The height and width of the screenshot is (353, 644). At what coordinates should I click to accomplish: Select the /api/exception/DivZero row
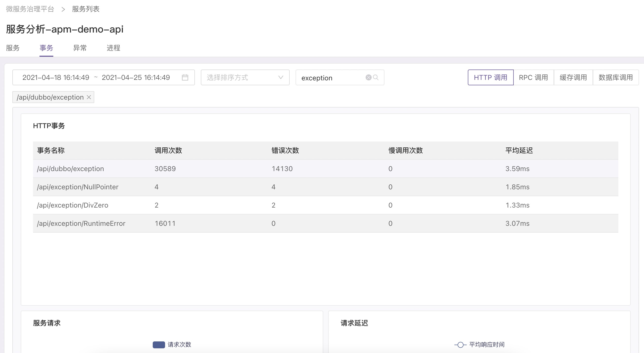325,205
